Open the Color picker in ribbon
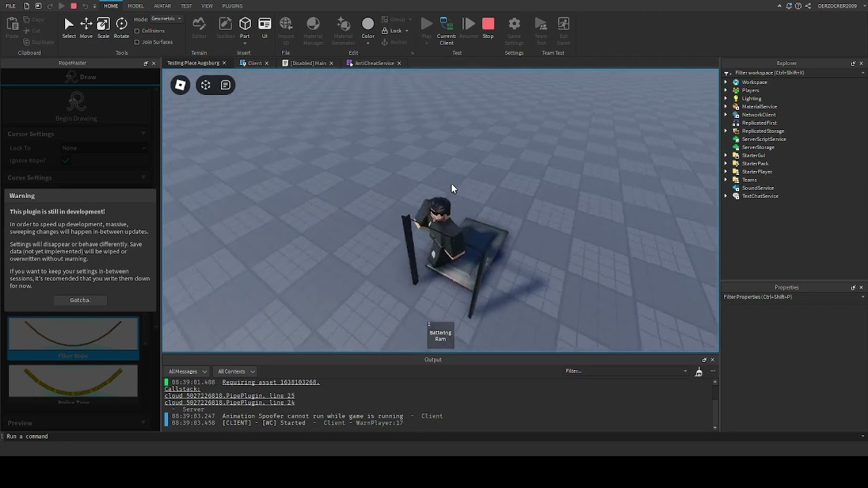868x488 pixels. click(368, 28)
